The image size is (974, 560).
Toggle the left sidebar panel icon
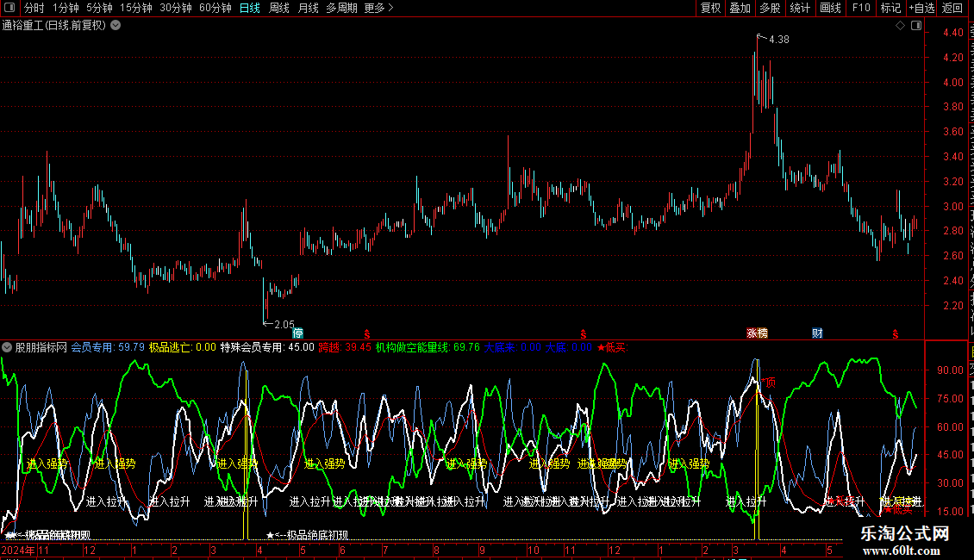coord(9,8)
